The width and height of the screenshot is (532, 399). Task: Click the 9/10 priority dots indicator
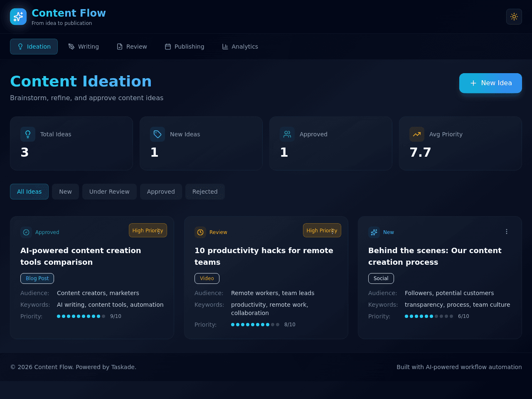81,316
